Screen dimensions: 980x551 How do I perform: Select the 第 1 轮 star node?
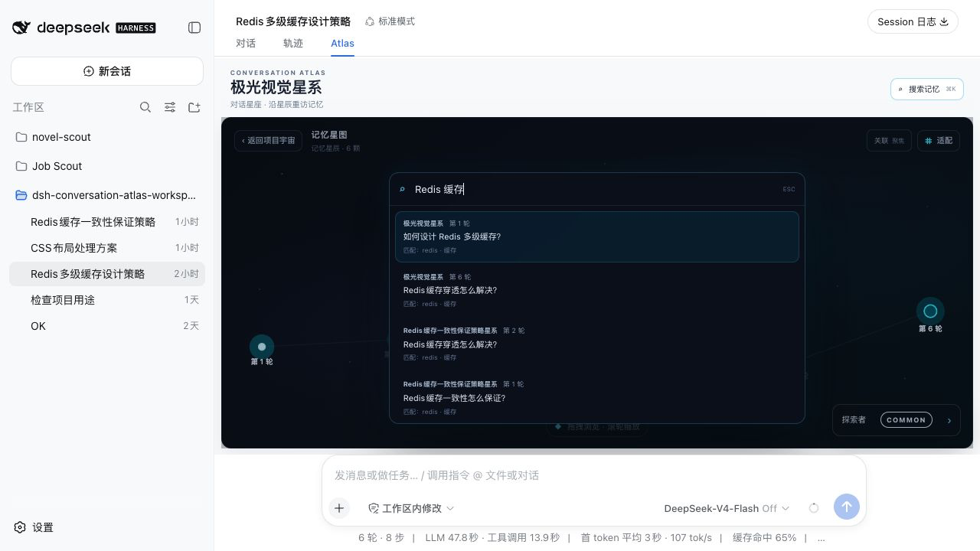(262, 347)
